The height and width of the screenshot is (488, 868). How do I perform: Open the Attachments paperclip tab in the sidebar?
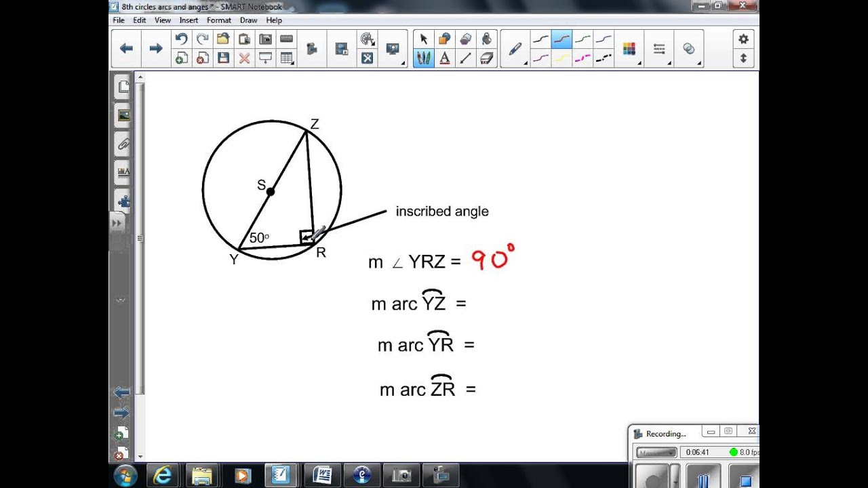pos(123,144)
